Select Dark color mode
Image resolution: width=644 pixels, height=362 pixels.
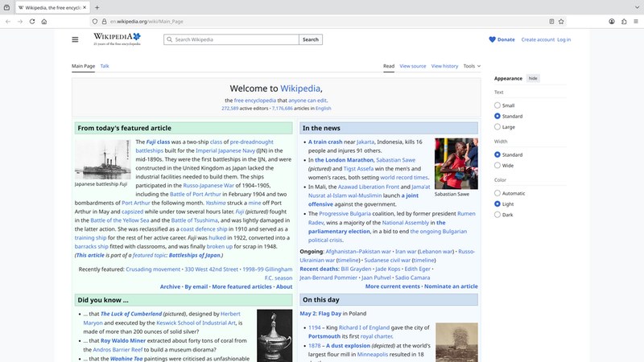click(497, 215)
